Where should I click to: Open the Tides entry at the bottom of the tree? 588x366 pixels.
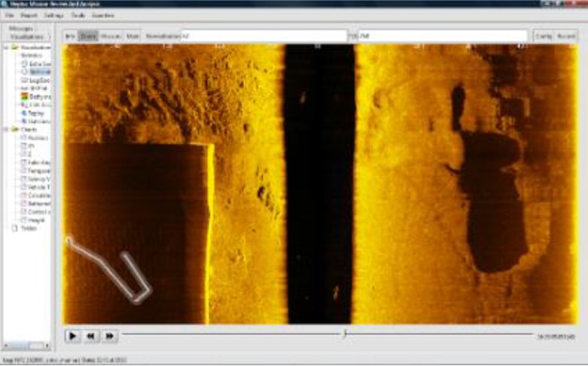pos(28,227)
